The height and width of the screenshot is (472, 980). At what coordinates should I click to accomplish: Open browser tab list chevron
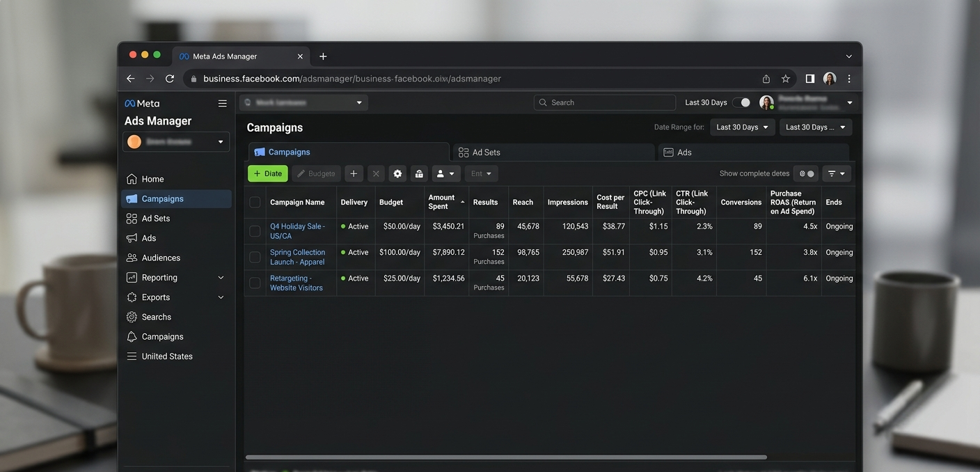point(848,56)
